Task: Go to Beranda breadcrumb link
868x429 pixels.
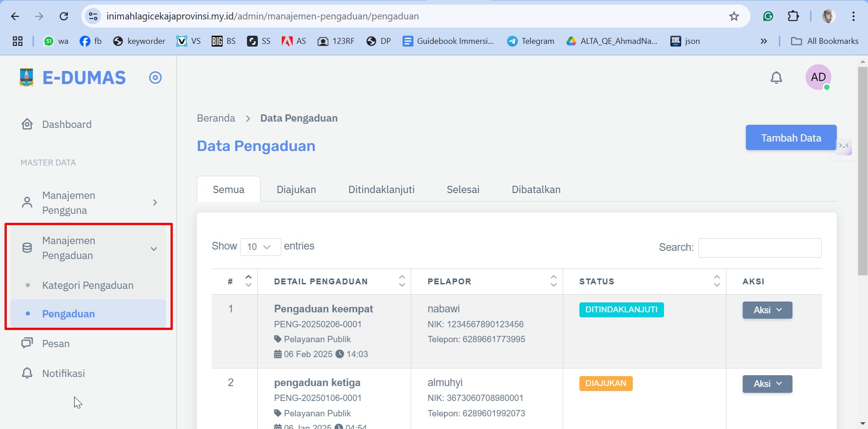Action: click(x=216, y=118)
